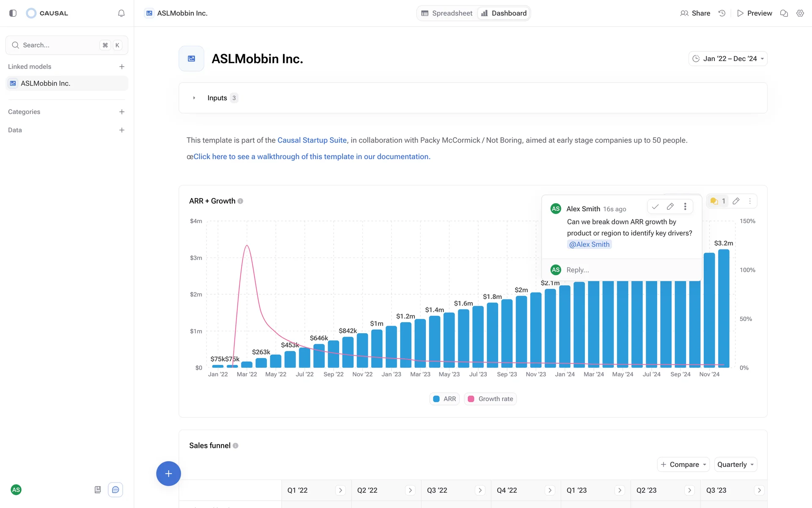This screenshot has width=812, height=508.
Task: Expand the Inputs section
Action: tap(194, 98)
